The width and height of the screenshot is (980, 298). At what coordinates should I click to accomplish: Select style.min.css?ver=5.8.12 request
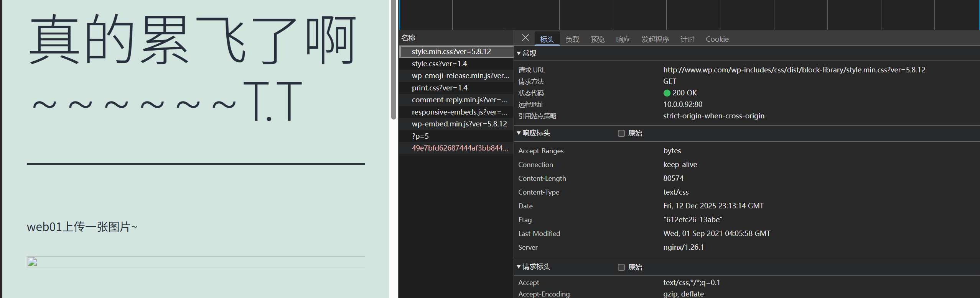pos(456,51)
